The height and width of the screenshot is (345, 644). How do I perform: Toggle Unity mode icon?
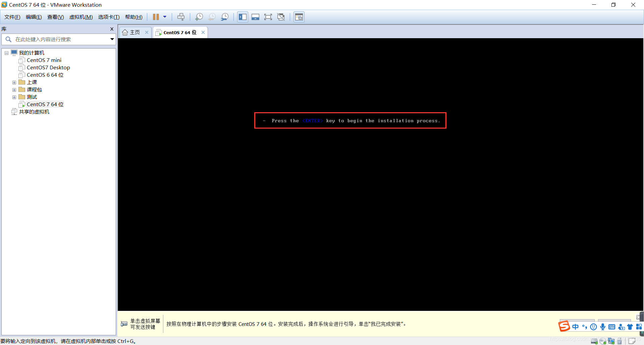281,17
